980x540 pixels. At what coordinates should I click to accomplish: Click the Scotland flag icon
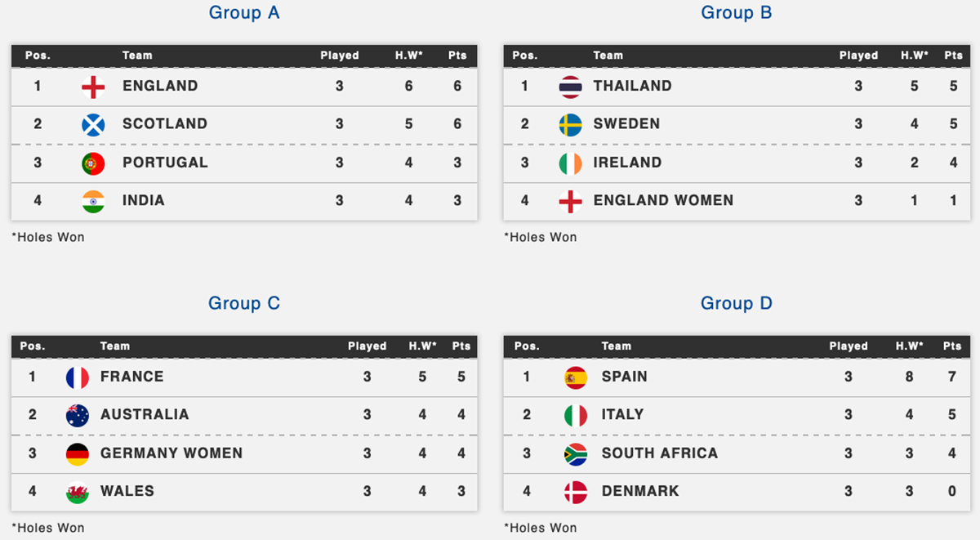click(x=93, y=125)
